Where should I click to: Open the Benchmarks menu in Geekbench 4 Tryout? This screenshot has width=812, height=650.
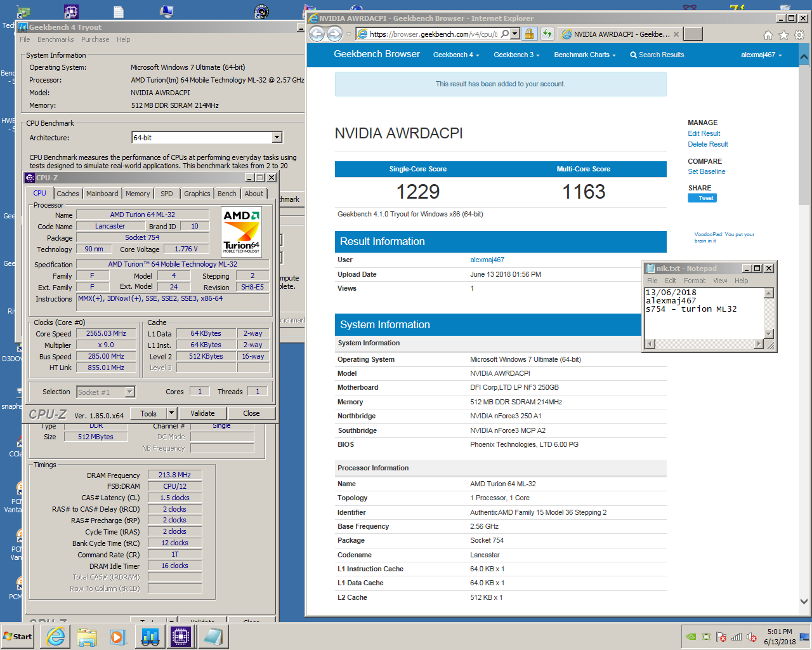tap(55, 39)
